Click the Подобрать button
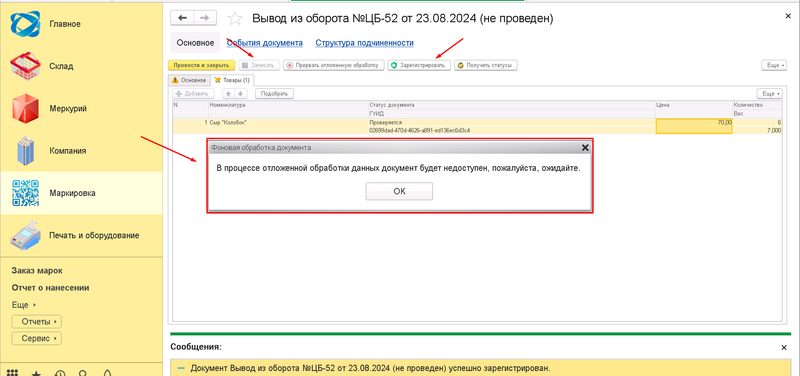This screenshot has height=376, width=800. pos(274,94)
